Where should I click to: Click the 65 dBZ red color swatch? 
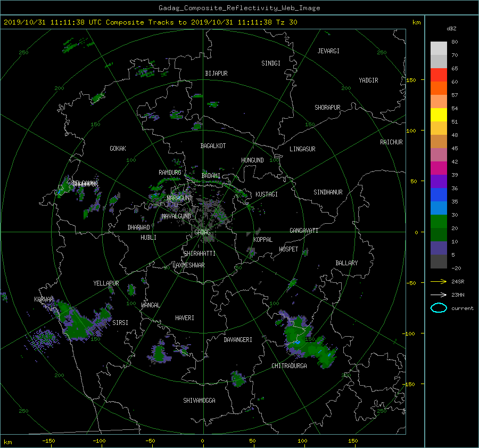tap(439, 75)
